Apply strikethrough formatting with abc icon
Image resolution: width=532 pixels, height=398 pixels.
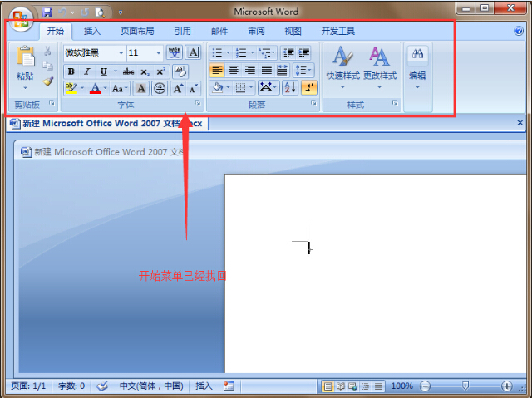[x=128, y=71]
